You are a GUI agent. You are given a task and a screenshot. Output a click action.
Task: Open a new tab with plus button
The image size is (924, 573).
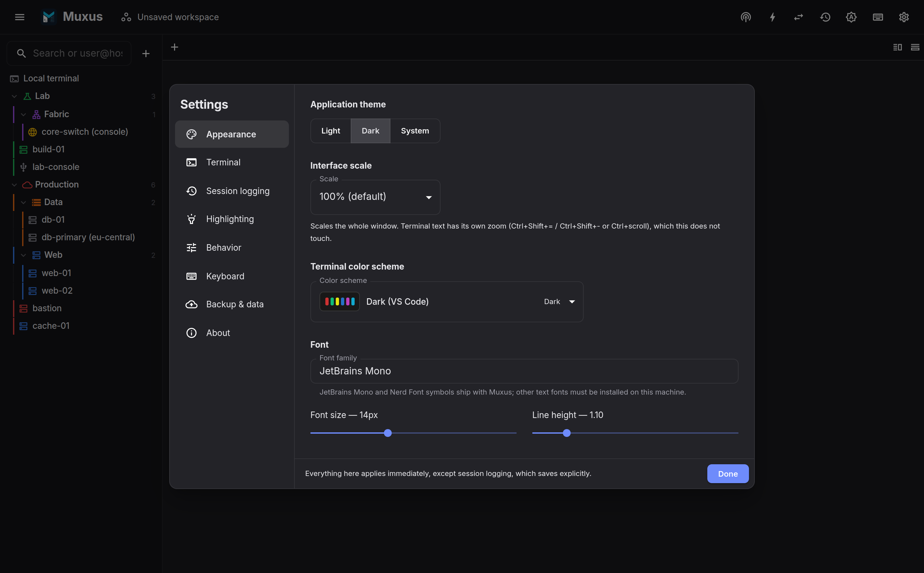click(175, 47)
